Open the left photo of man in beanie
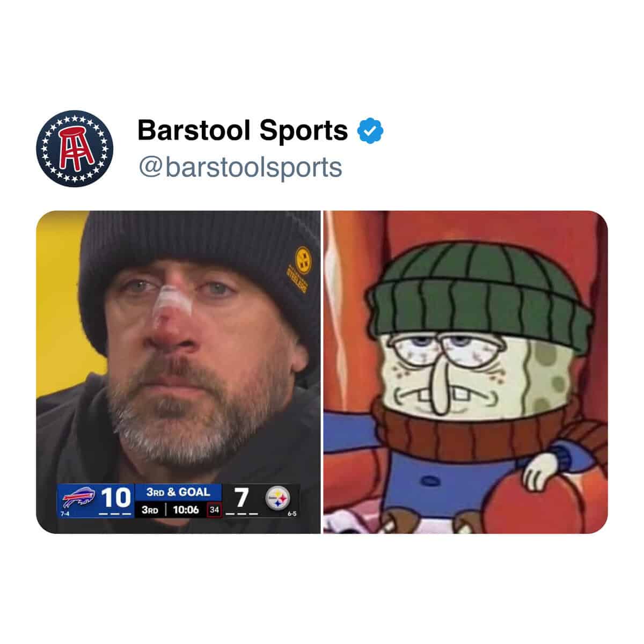This screenshot has height=644, width=644. pyautogui.click(x=178, y=372)
